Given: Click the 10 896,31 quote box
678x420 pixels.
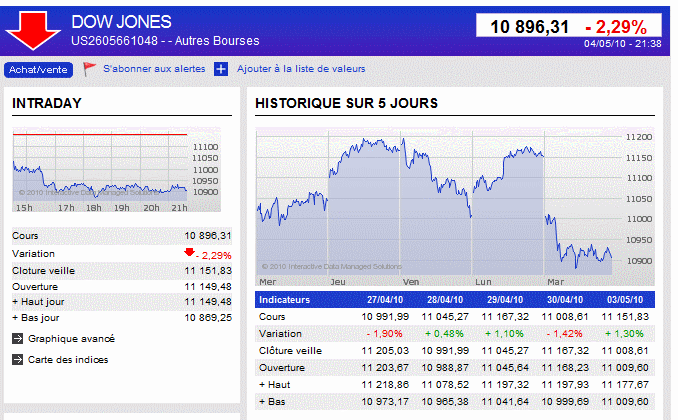Looking at the screenshot, I should point(569,26).
